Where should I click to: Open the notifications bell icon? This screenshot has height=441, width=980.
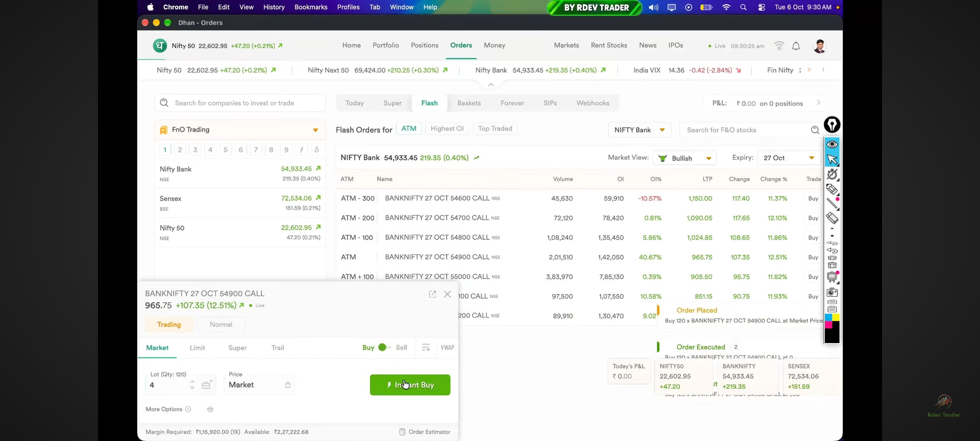point(796,46)
